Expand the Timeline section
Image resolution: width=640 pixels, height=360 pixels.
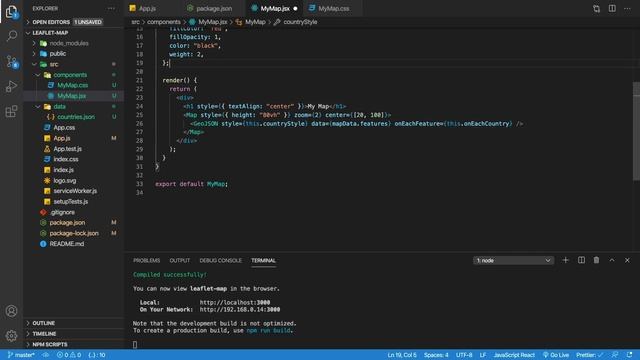click(74, 334)
